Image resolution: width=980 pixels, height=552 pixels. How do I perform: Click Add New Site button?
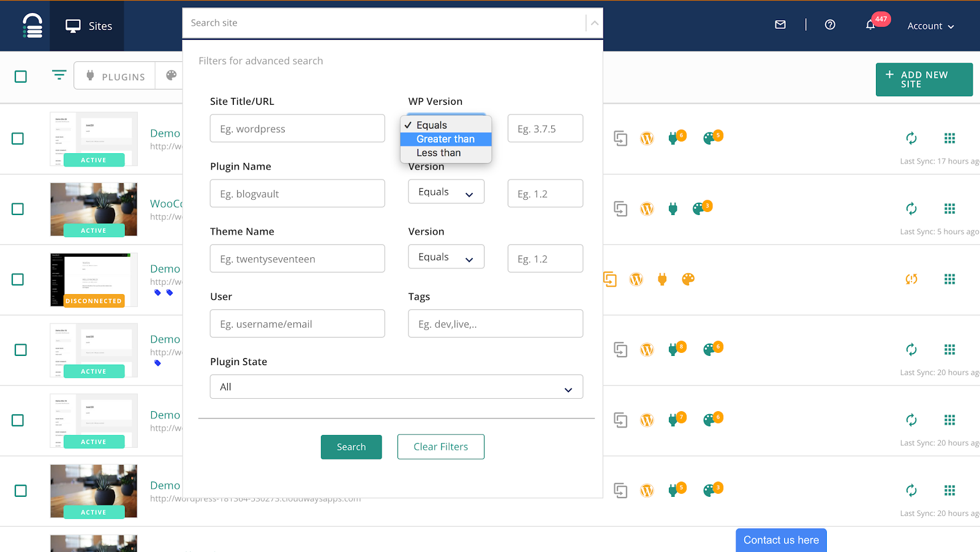click(x=924, y=80)
